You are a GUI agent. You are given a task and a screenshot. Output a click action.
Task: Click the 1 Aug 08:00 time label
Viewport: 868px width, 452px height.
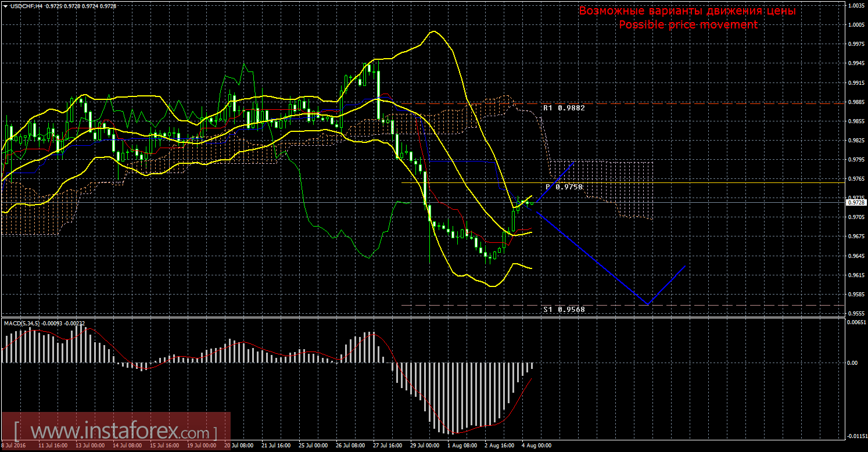pyautogui.click(x=462, y=446)
